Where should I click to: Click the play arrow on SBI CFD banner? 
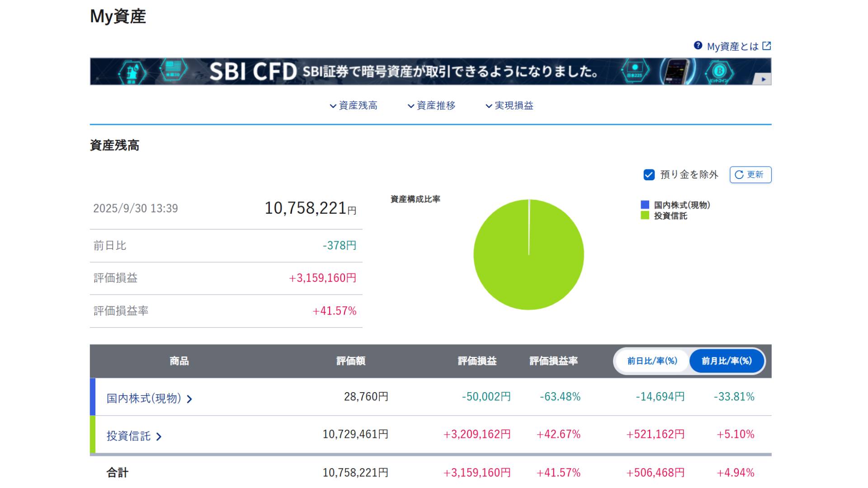[x=764, y=79]
